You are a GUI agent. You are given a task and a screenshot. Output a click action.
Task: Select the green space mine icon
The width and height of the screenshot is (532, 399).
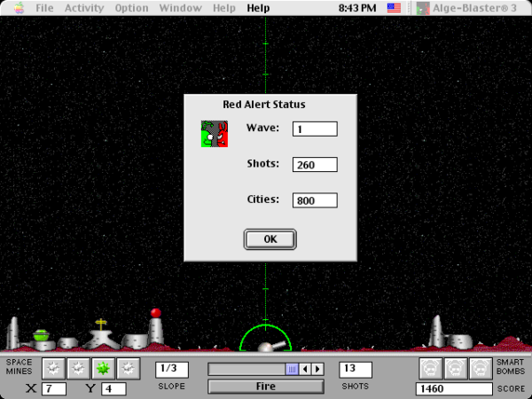[104, 367]
